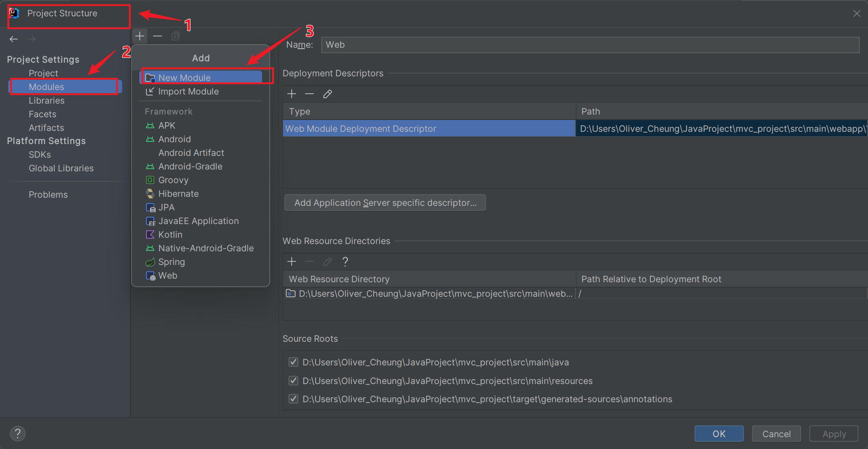Click the forward navigation arrow
868x449 pixels.
click(x=31, y=39)
